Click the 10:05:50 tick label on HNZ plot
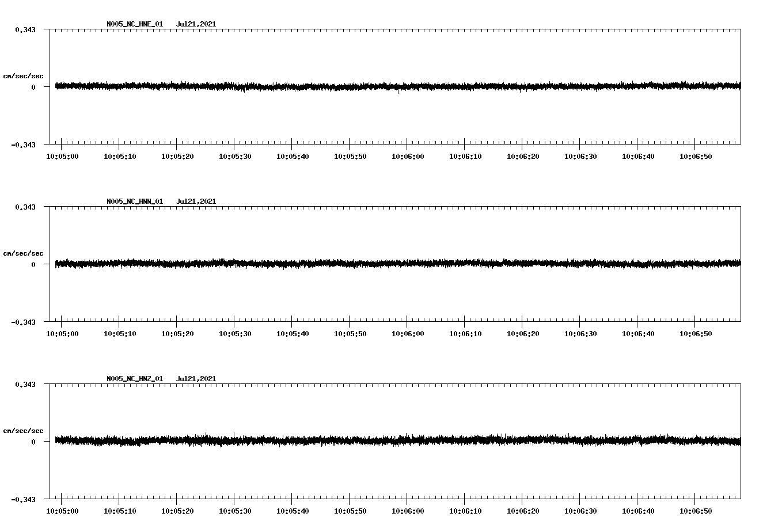This screenshot has height=532, width=782. coord(350,511)
